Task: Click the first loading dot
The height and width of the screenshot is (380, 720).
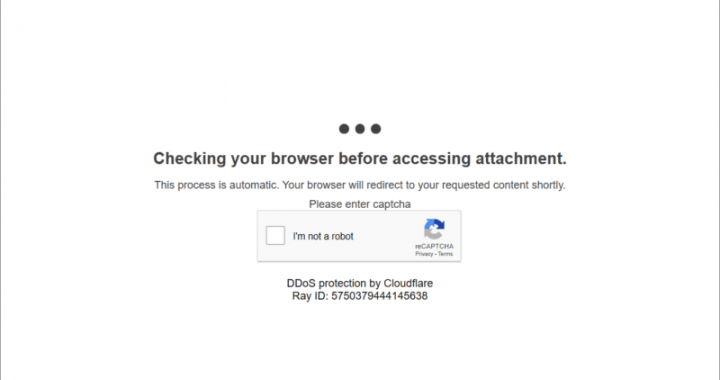Action: point(344,129)
